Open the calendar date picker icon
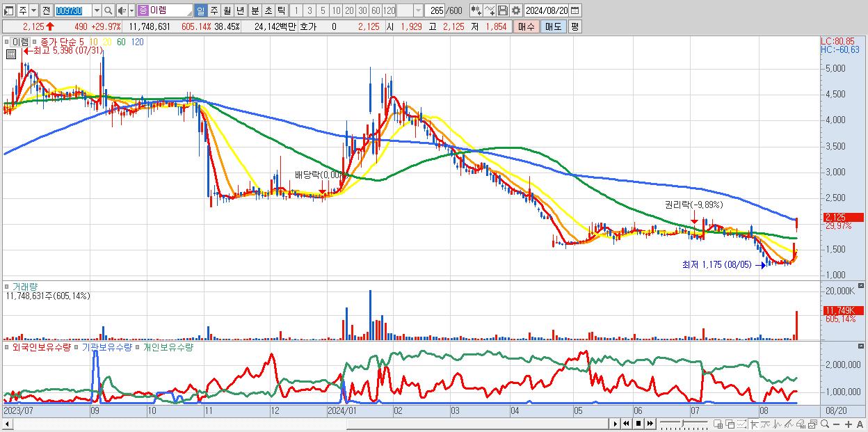Viewport: 868px width, 432px height. [x=576, y=10]
